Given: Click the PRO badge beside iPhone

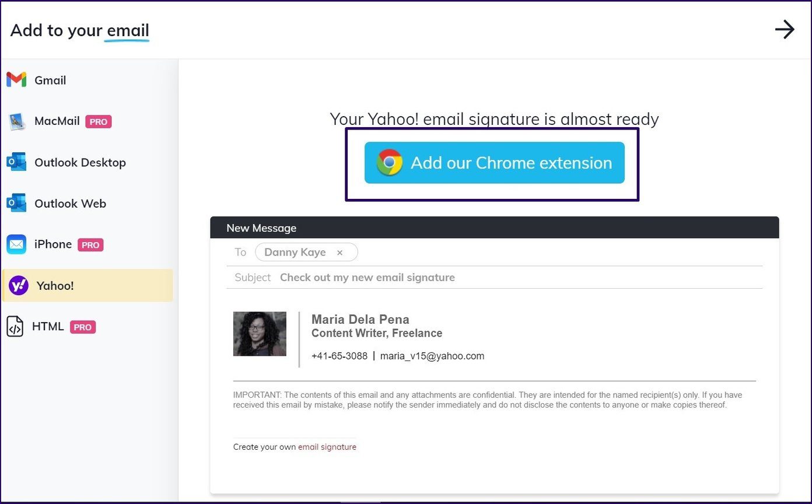Looking at the screenshot, I should point(90,245).
